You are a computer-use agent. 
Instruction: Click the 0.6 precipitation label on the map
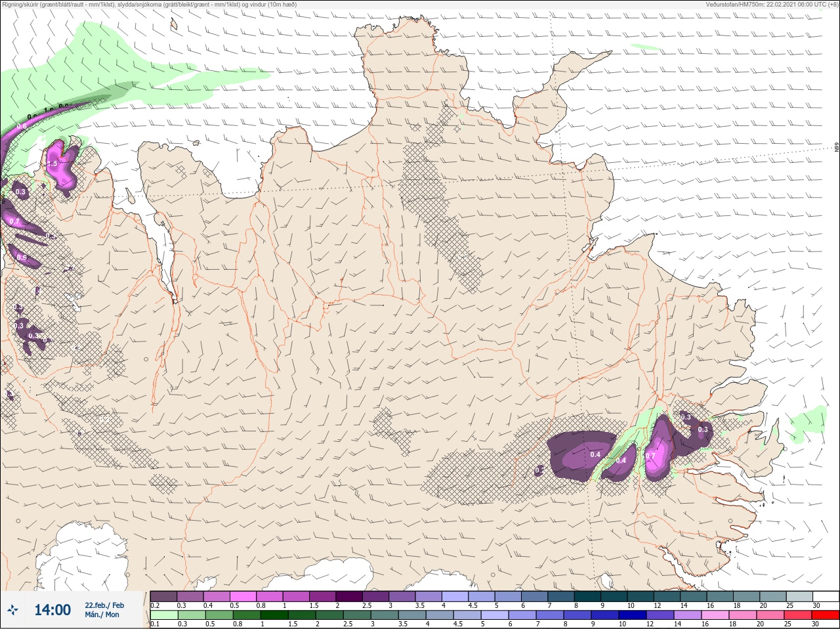[22, 126]
